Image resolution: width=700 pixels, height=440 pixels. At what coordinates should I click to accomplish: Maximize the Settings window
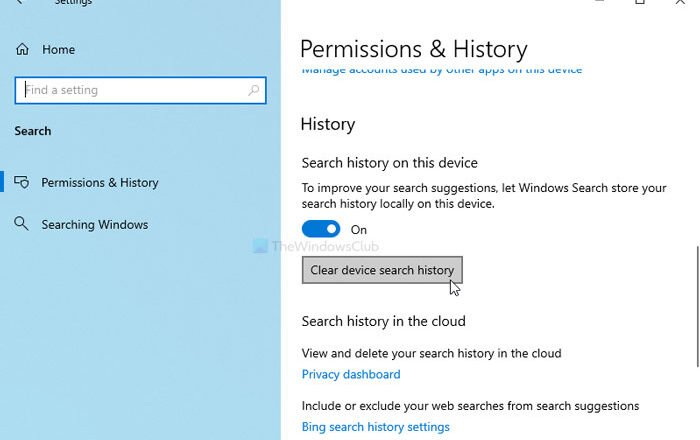click(640, 3)
